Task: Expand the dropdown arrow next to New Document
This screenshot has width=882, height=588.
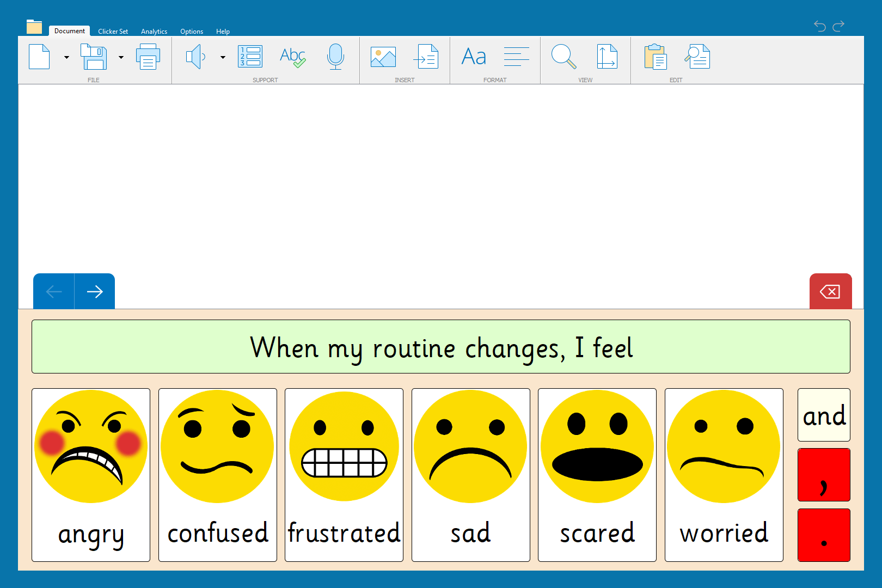Action: (x=66, y=57)
